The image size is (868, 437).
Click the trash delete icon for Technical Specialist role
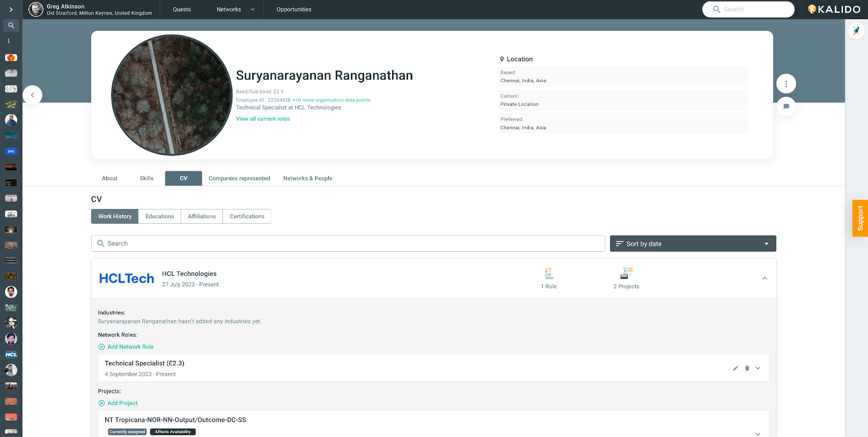[x=747, y=368]
